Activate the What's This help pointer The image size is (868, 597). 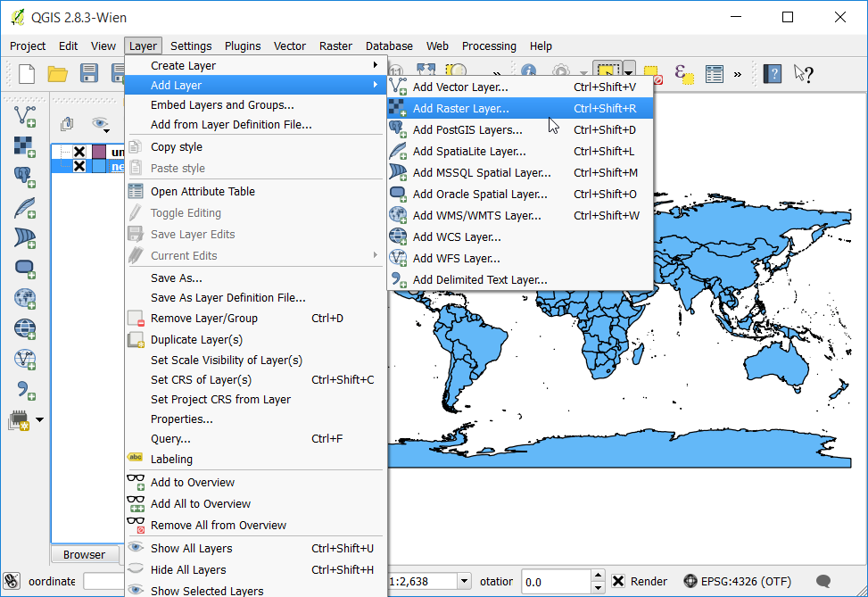coord(803,74)
